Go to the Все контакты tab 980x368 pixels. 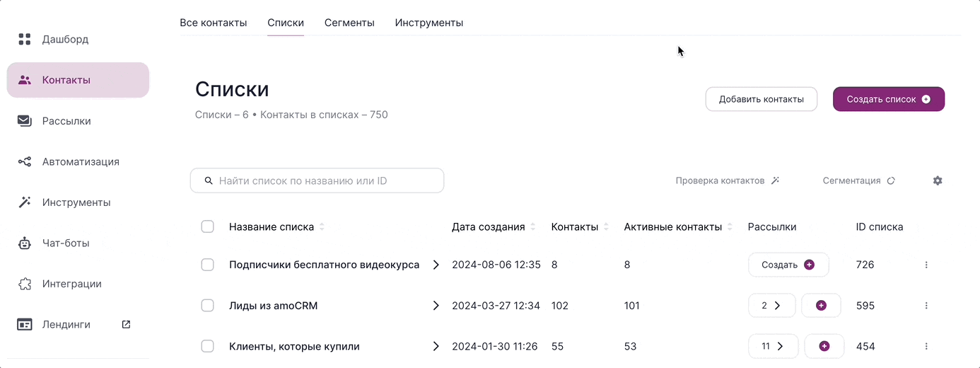[x=214, y=23]
